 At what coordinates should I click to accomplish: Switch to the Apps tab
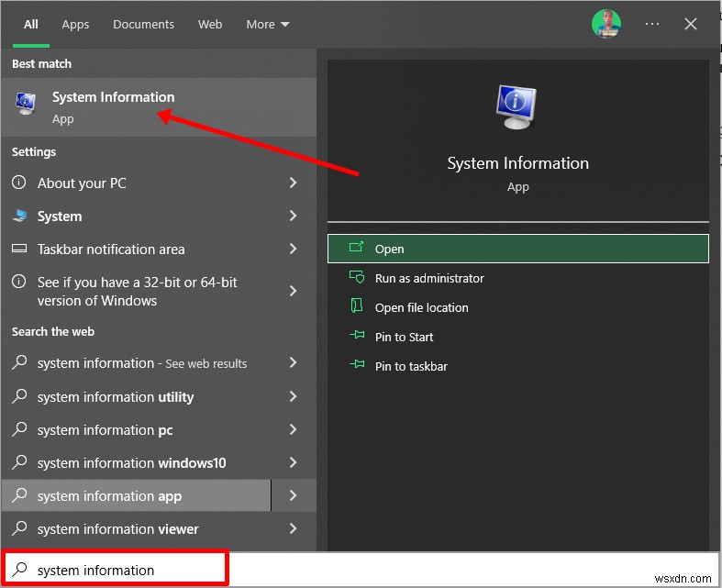75,25
